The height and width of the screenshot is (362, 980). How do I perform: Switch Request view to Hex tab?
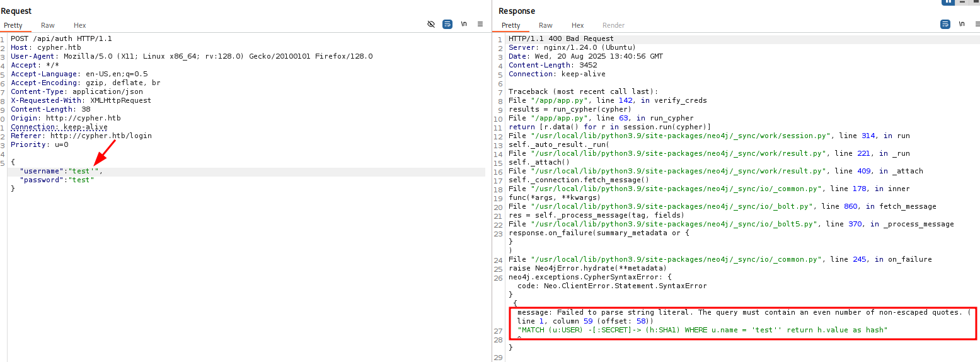pos(80,25)
